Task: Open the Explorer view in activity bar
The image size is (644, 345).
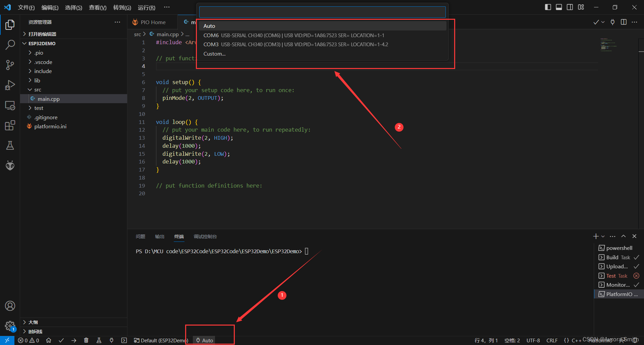Action: [x=10, y=24]
